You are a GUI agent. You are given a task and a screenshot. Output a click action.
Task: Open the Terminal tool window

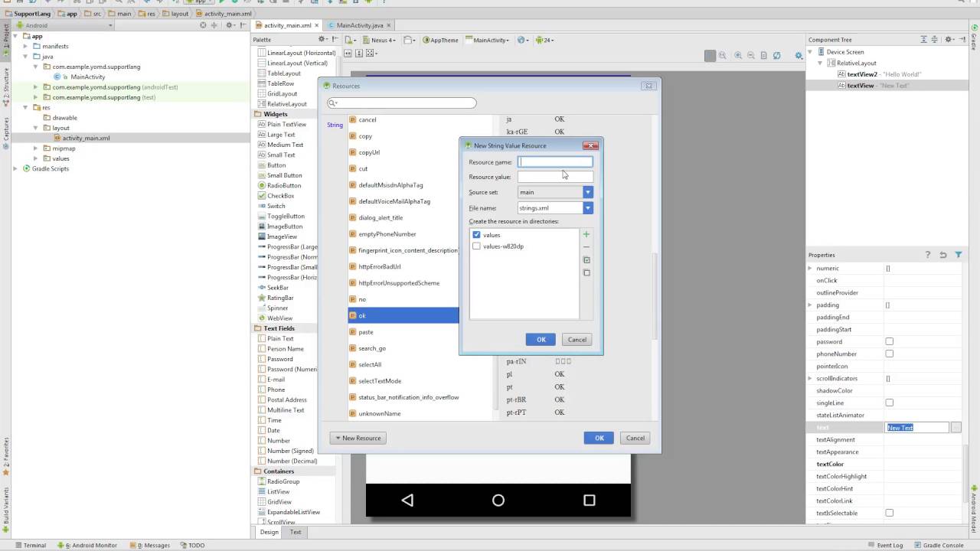pyautogui.click(x=30, y=546)
